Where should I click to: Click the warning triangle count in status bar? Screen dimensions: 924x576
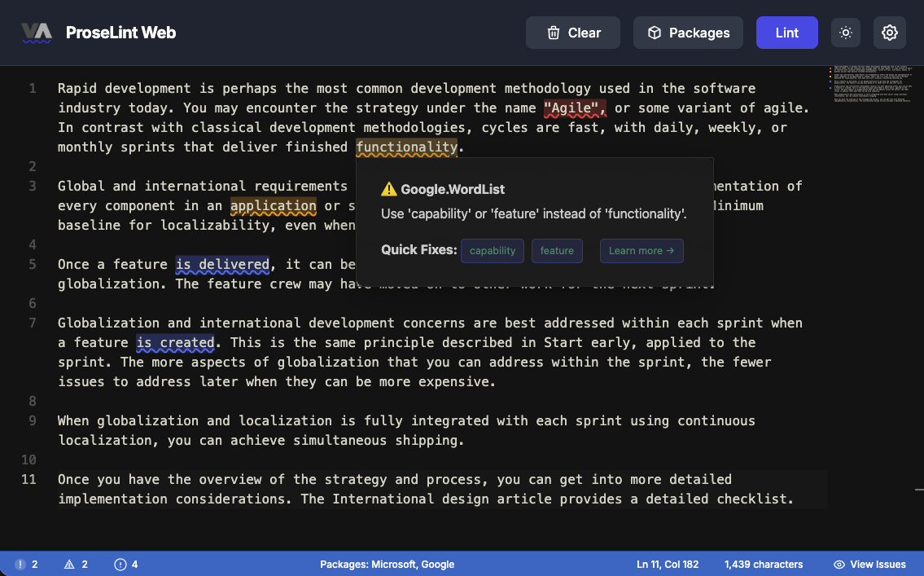click(x=76, y=564)
